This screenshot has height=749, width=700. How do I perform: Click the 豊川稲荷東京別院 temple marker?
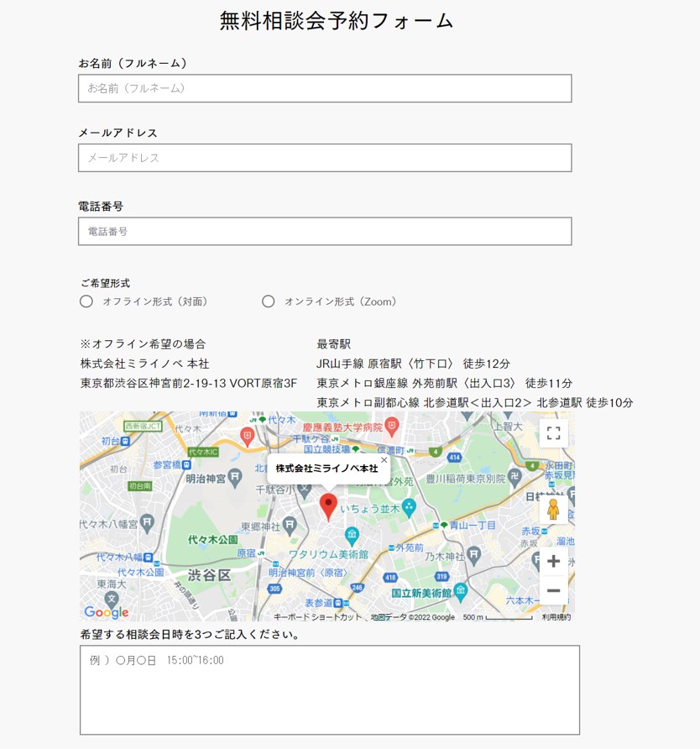pos(515,478)
